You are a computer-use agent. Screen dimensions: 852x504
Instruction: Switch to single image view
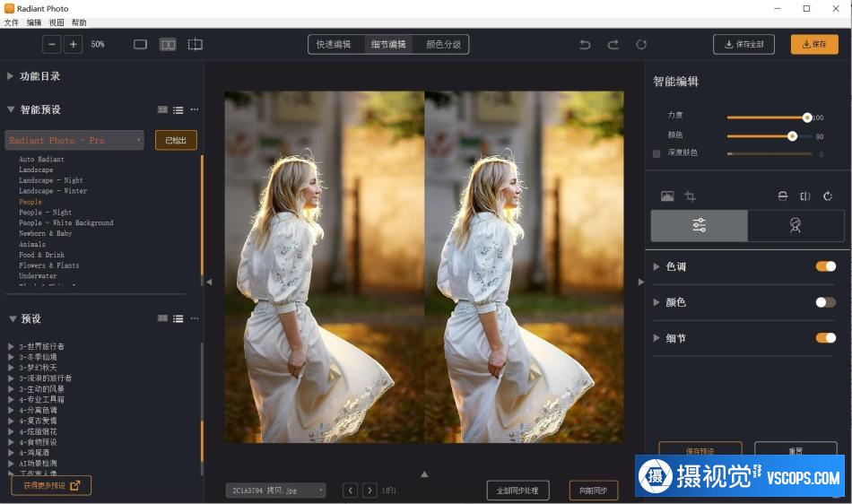pyautogui.click(x=140, y=45)
